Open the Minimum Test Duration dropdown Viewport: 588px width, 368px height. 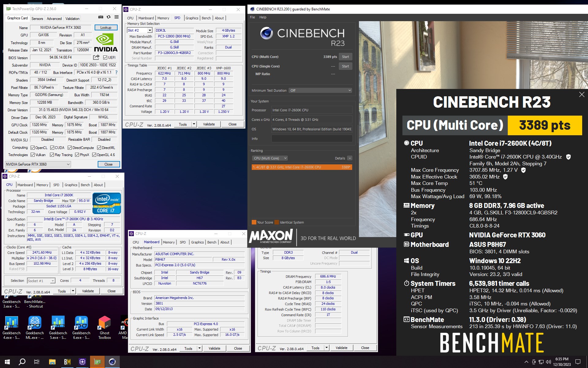(x=321, y=90)
